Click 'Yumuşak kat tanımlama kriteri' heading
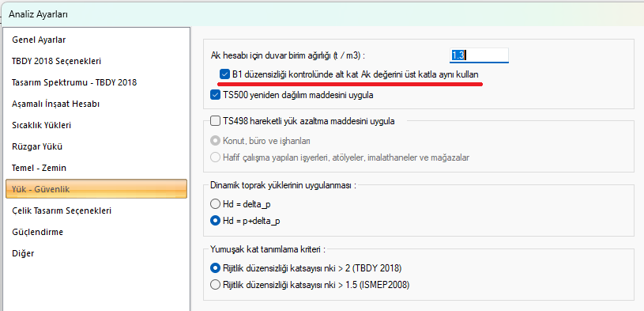 (268, 249)
